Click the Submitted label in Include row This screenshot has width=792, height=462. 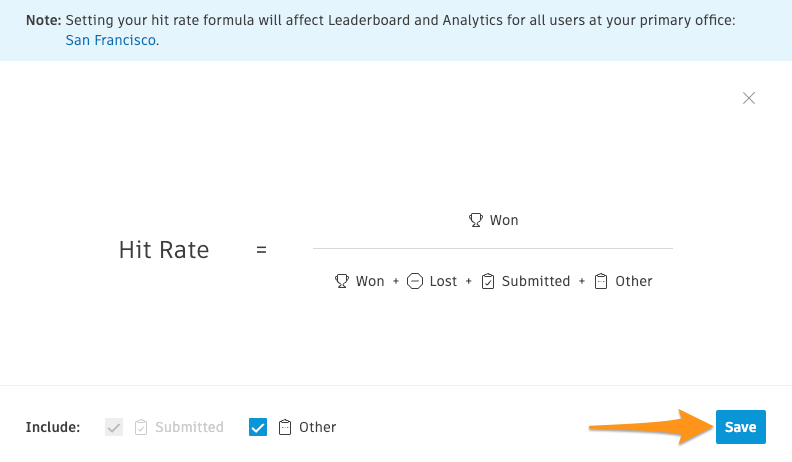(x=189, y=427)
